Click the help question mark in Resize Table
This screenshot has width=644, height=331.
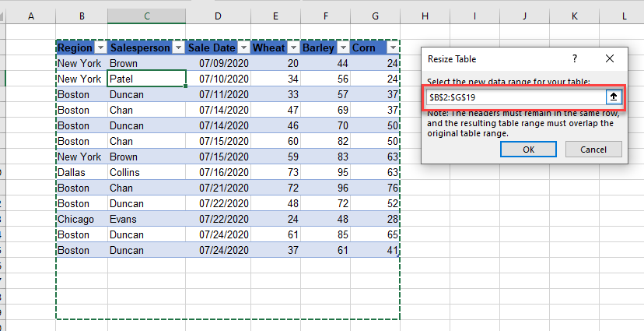[575, 58]
